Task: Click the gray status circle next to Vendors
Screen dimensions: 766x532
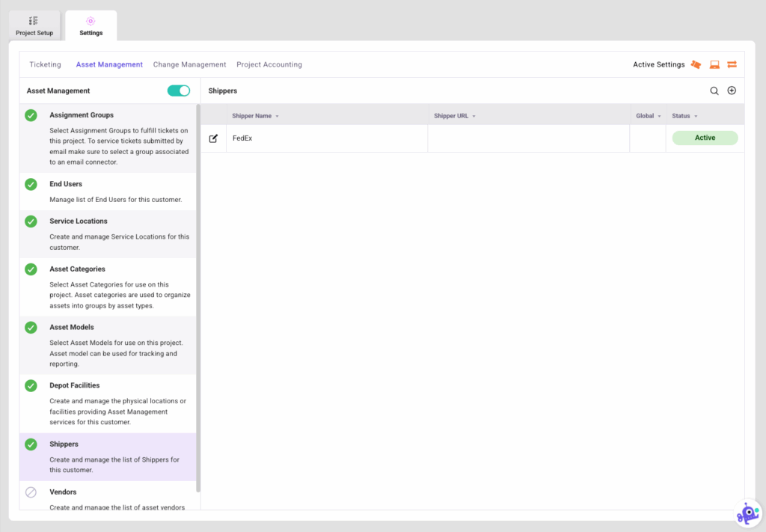Action: tap(31, 492)
